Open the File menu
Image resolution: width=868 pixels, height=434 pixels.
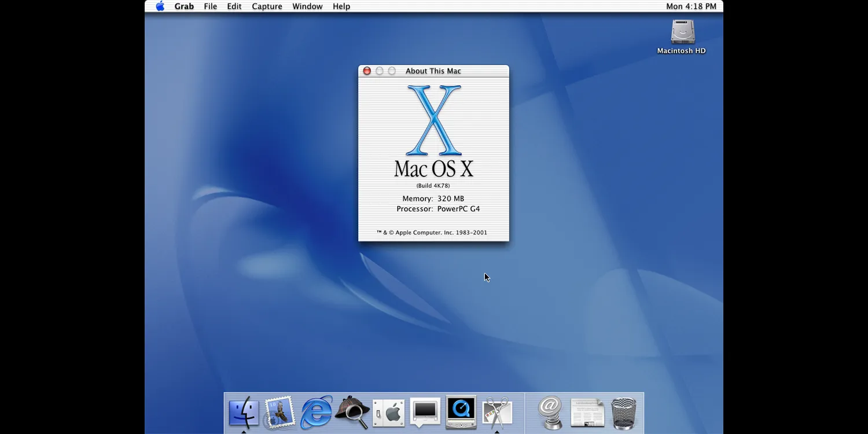[x=211, y=6]
